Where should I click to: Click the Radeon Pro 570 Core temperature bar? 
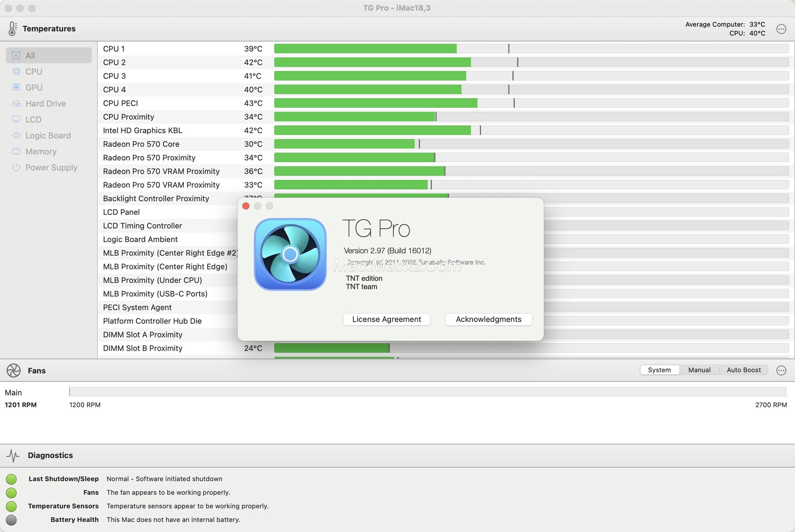pos(531,144)
